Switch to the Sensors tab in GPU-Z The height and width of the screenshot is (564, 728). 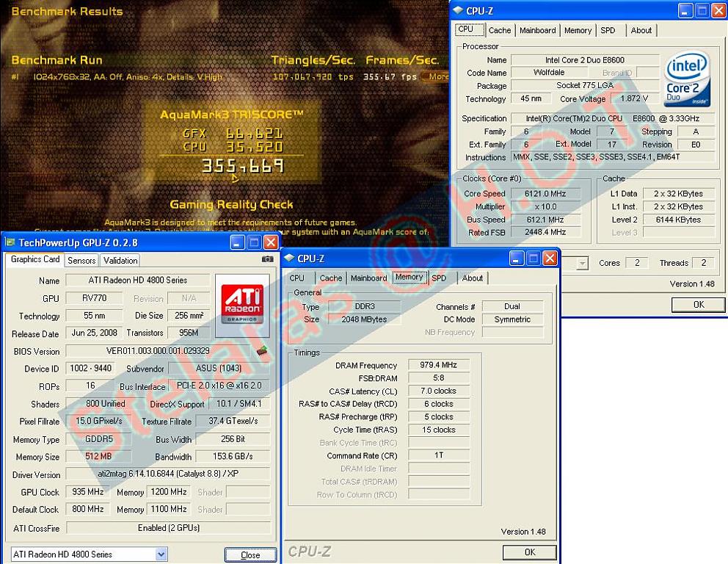point(81,261)
